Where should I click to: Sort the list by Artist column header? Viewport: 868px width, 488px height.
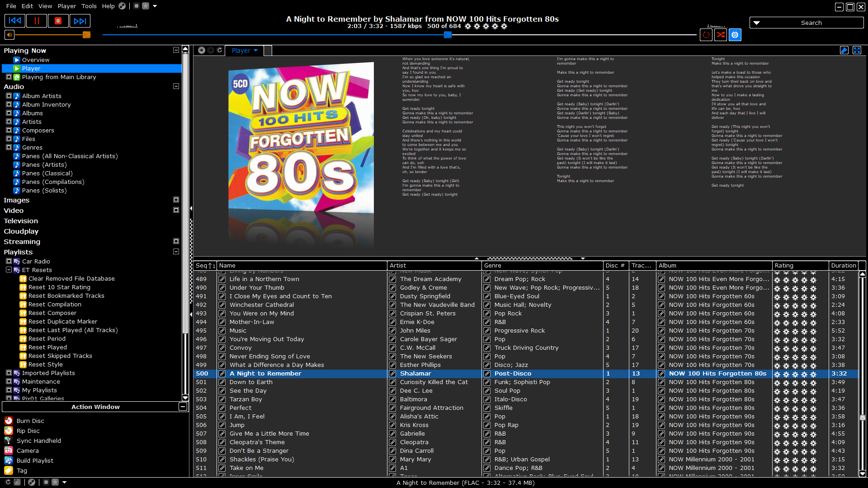click(x=434, y=266)
